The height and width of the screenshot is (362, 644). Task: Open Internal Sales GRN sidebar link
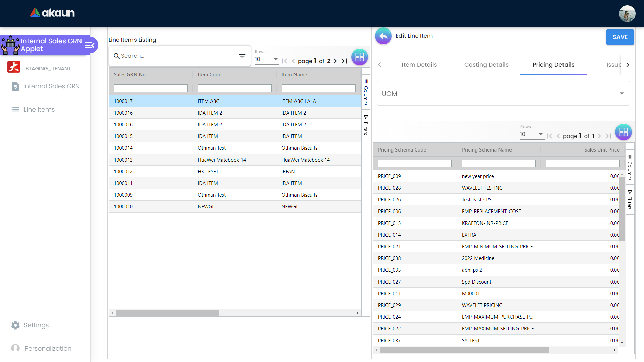(51, 86)
